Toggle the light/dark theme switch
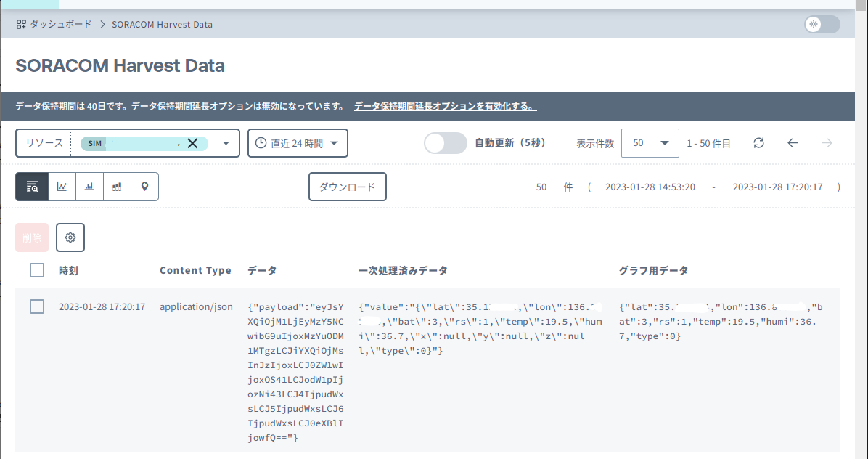This screenshot has height=459, width=868. click(x=822, y=25)
